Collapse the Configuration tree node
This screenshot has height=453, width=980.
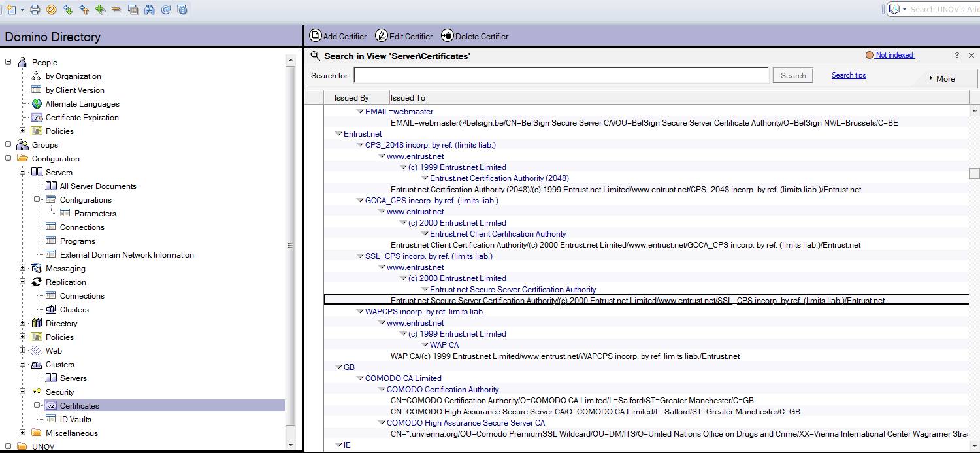[x=8, y=158]
